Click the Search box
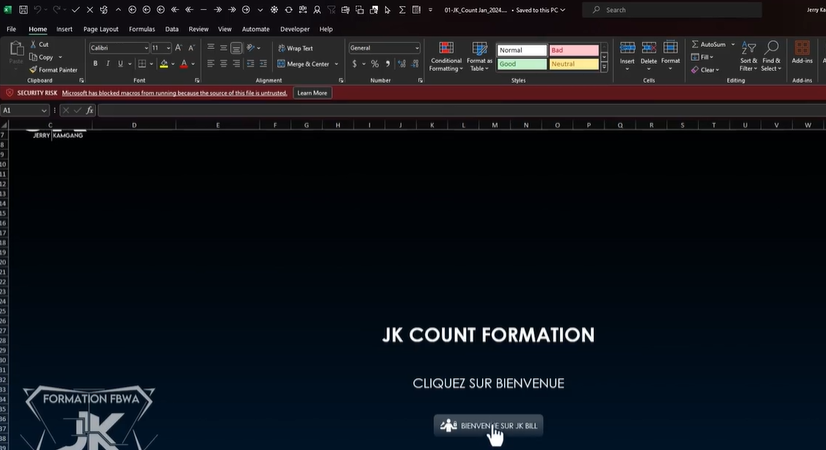Viewport: 826px width, 450px height. pos(672,9)
